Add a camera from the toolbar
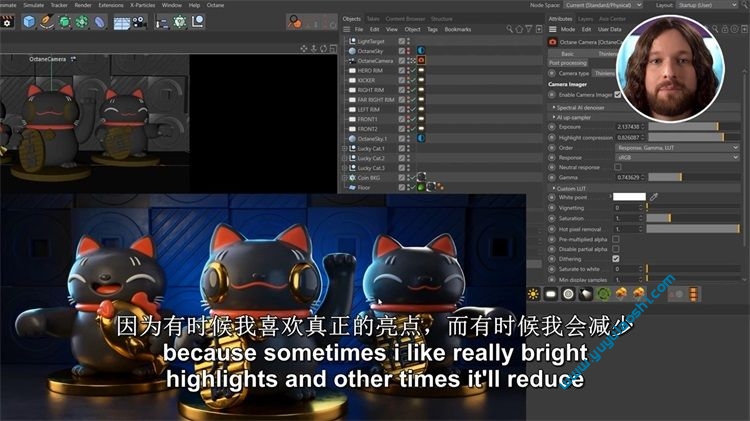 coord(139,22)
